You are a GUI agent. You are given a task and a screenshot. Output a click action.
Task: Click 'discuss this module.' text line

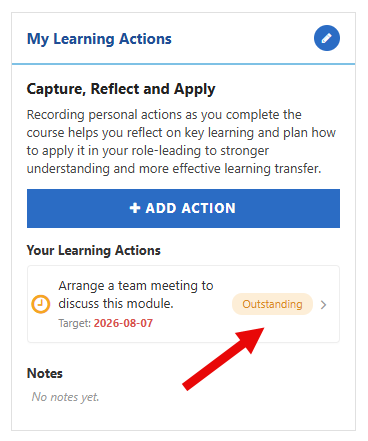[x=116, y=304]
